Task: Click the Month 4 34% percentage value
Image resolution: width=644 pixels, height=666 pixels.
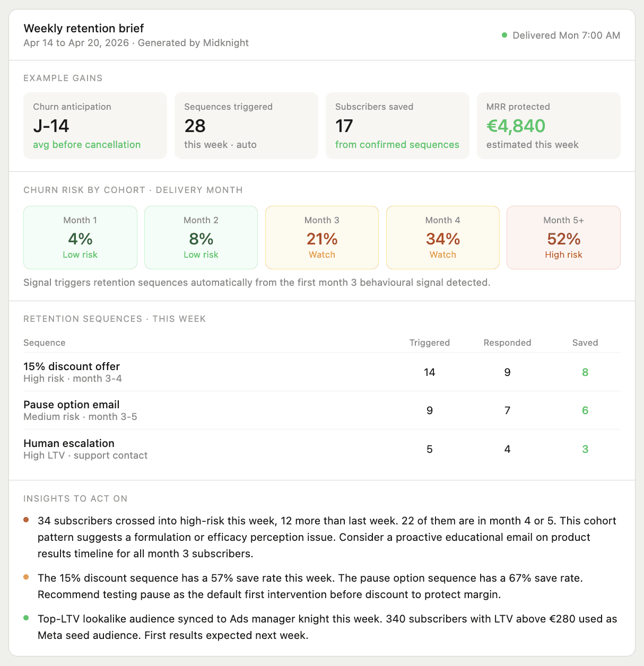Action: click(x=442, y=239)
